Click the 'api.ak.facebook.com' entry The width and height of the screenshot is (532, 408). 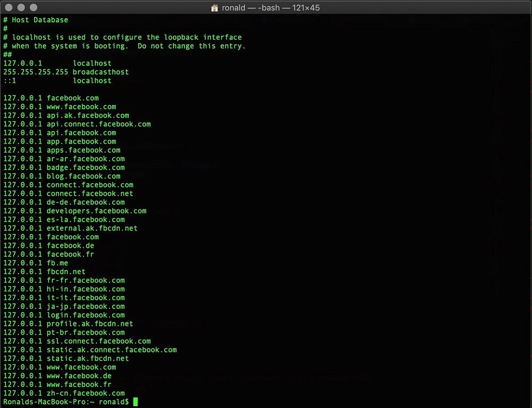tap(88, 115)
